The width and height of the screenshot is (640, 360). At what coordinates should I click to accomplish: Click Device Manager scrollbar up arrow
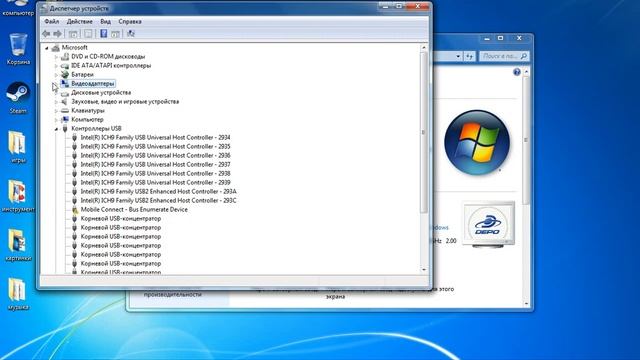(x=424, y=48)
